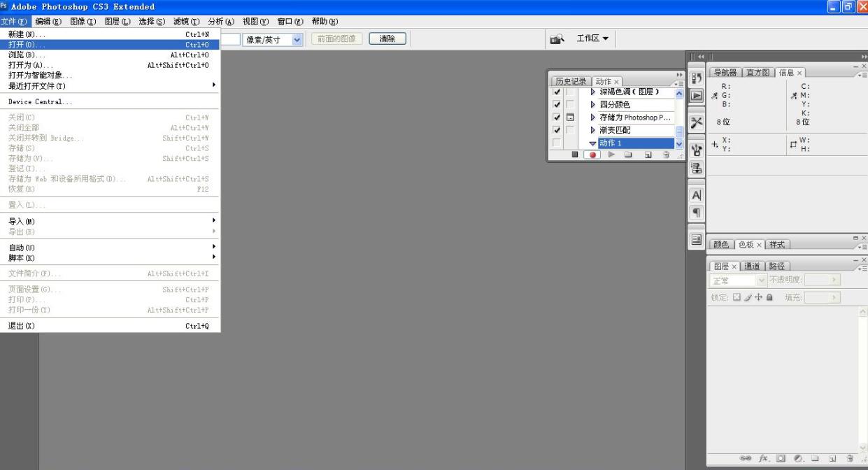Switch to the 通道 channels tab
868x470 pixels.
click(x=752, y=266)
